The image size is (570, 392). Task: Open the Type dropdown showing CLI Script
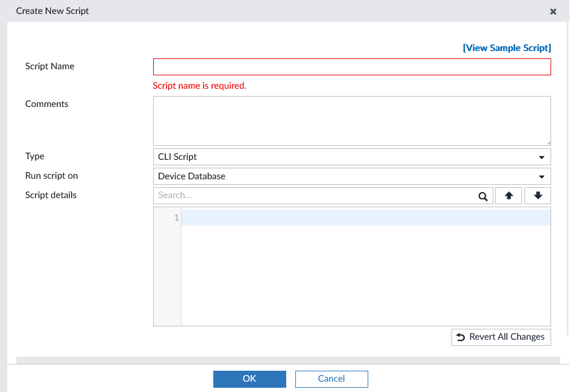click(x=352, y=157)
